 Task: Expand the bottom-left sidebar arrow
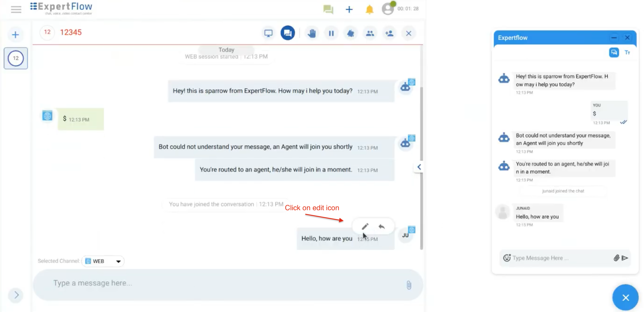(15, 295)
